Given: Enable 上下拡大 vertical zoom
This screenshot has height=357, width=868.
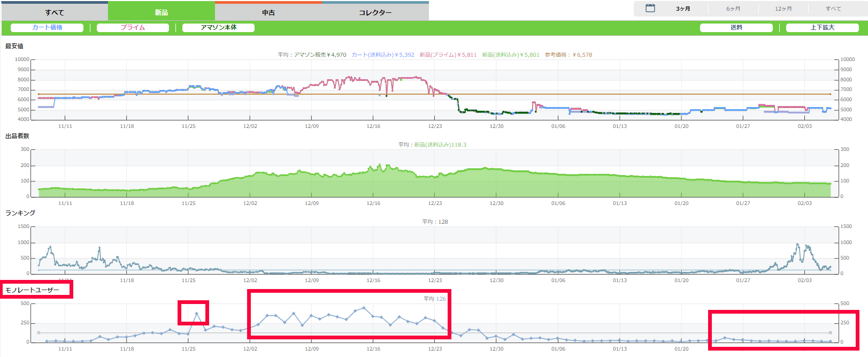Looking at the screenshot, I should coord(822,27).
